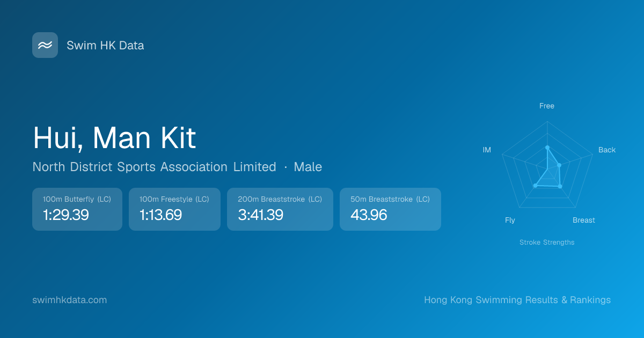The image size is (644, 338).
Task: Select the Fly label on radar chart
Action: (510, 220)
